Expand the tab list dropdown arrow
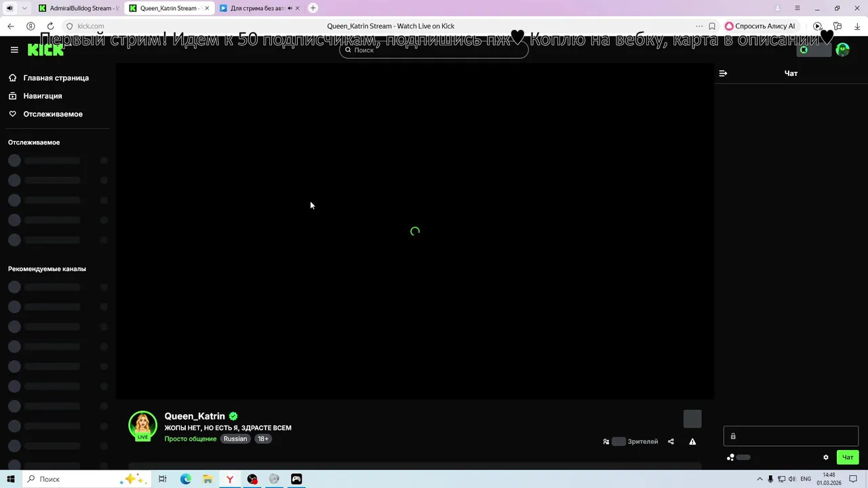Viewport: 868px width, 488px height. click(24, 8)
